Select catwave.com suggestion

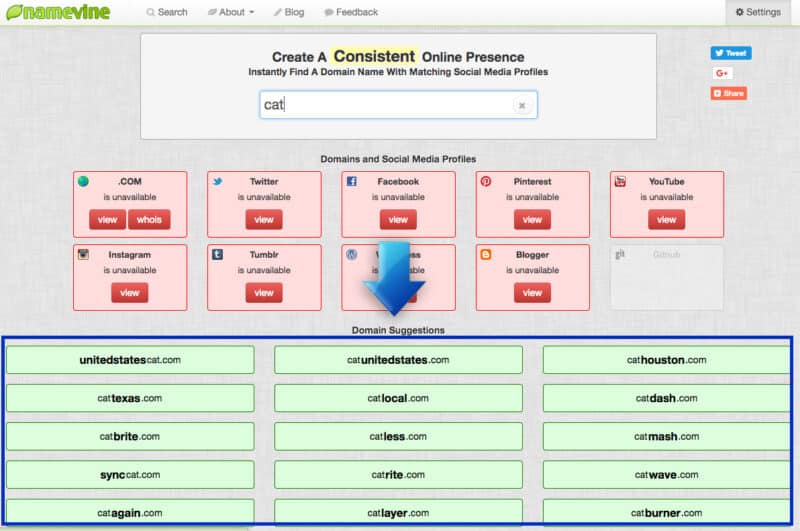(666, 475)
